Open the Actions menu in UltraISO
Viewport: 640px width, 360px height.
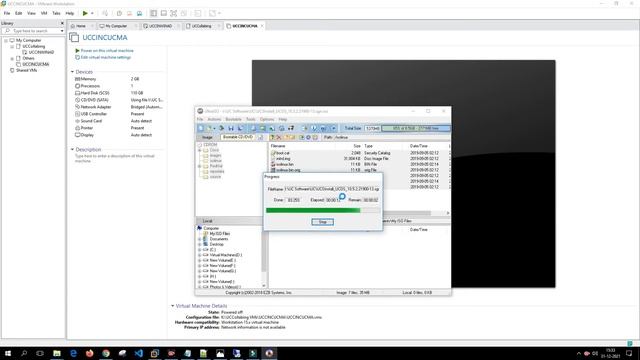tap(214, 119)
